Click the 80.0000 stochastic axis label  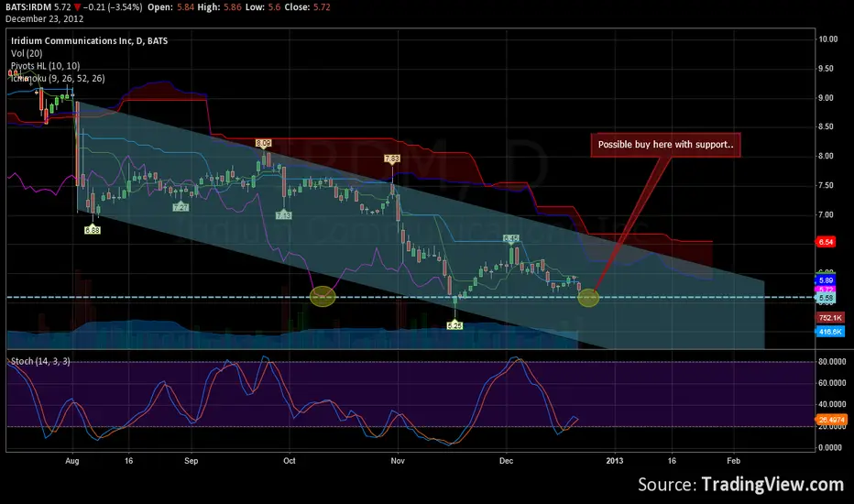click(x=832, y=362)
